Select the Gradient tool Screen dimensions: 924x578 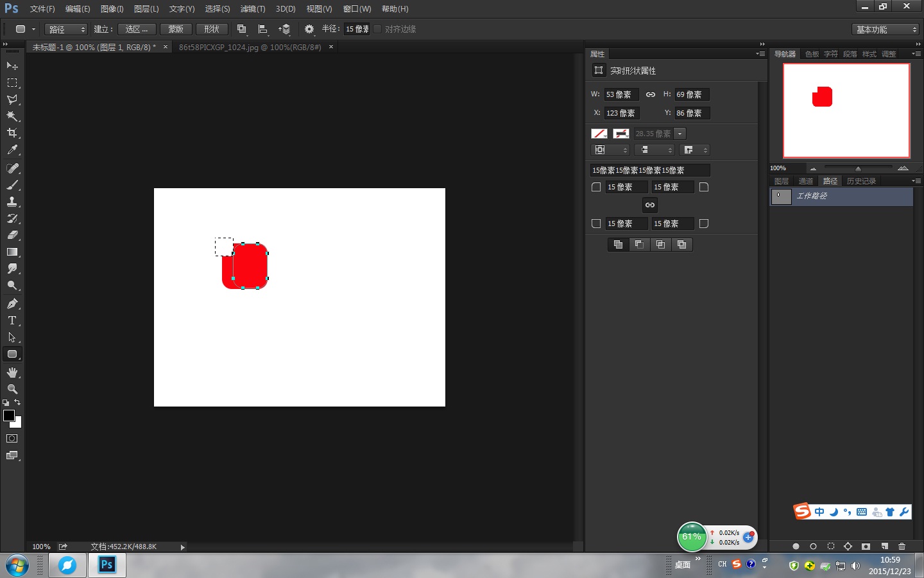click(x=12, y=252)
